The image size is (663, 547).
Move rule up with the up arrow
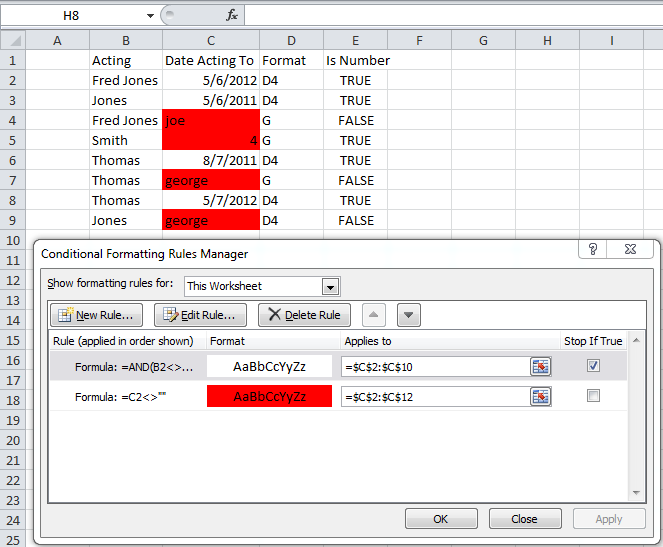tap(373, 315)
